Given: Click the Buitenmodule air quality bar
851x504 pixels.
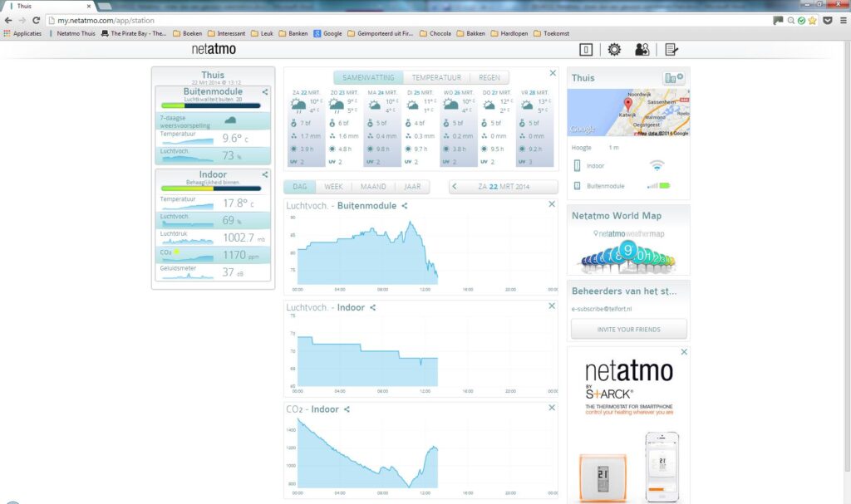Looking at the screenshot, I should coord(210,105).
